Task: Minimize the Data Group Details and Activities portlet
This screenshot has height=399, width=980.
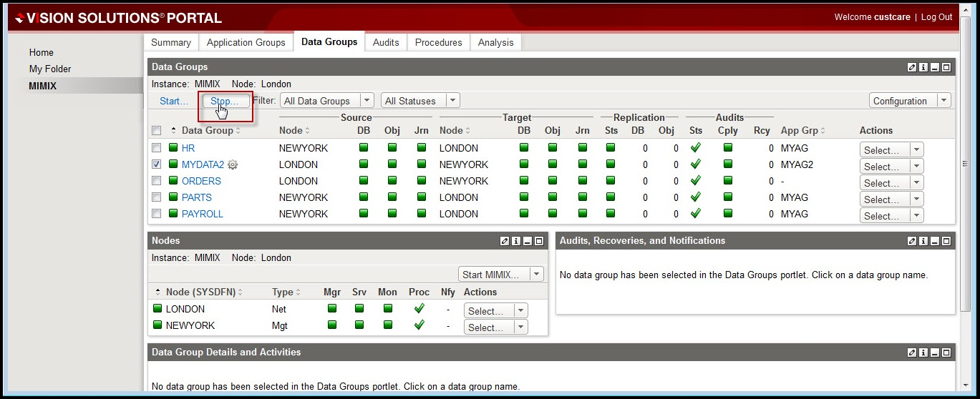Action: coord(935,353)
